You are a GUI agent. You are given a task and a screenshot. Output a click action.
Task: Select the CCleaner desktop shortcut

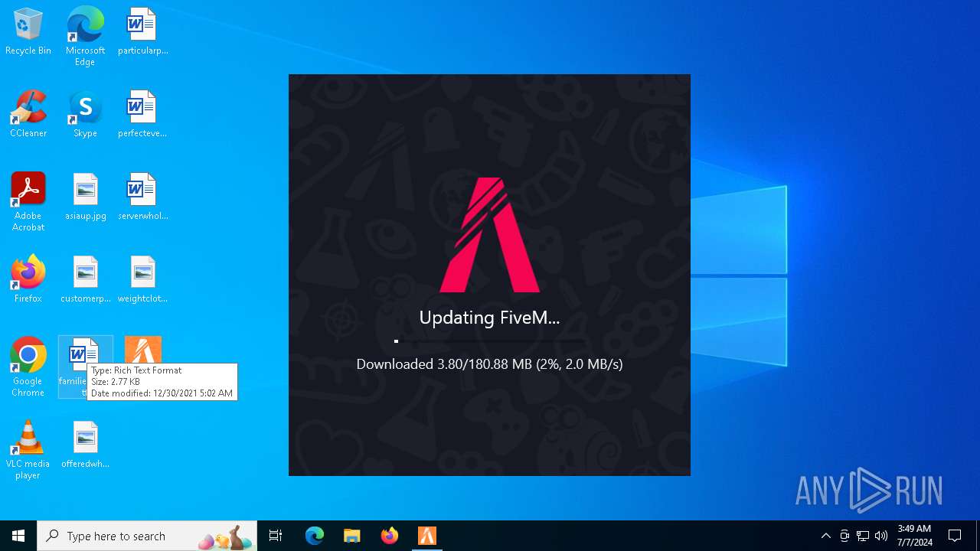tap(28, 115)
